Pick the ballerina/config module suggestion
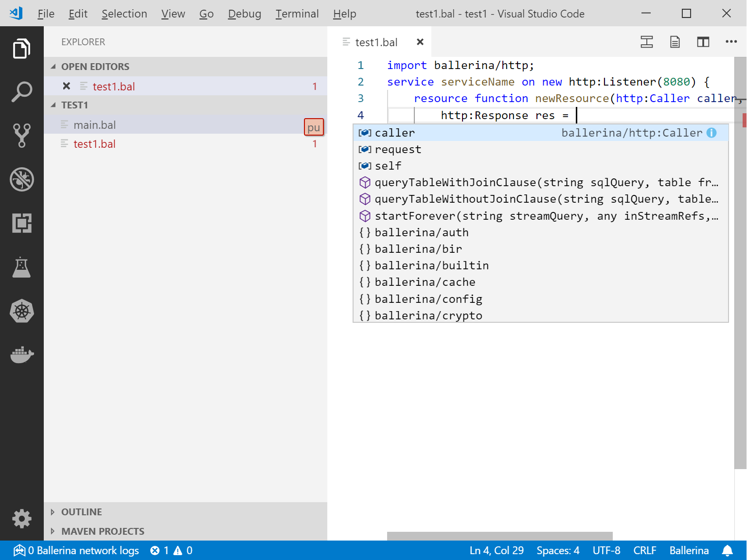The width and height of the screenshot is (747, 560). click(540, 299)
